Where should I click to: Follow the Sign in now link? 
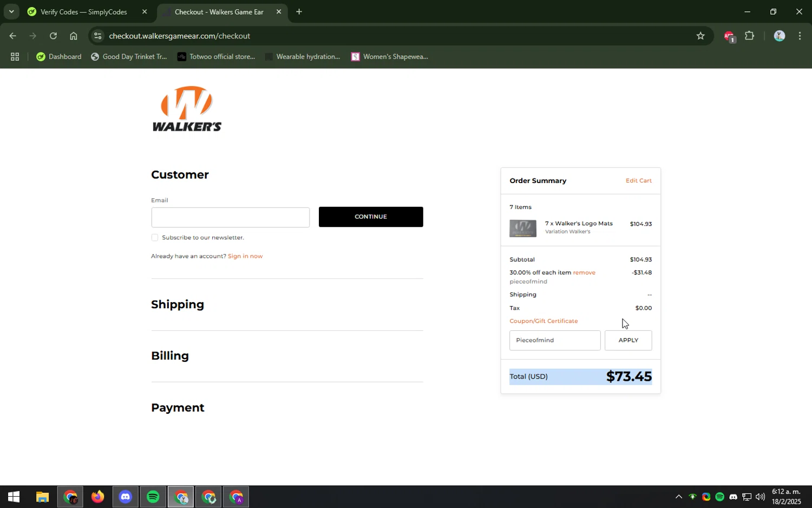point(245,256)
